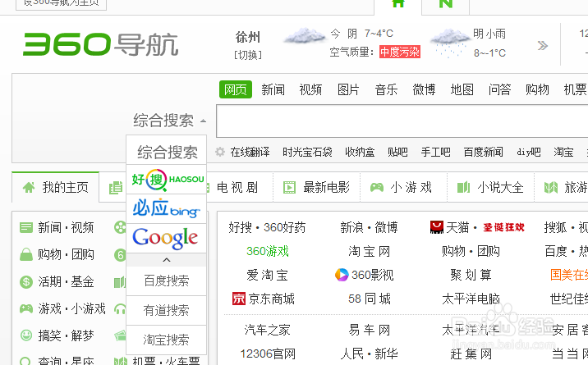Click the map icon beside 旅游
588x365 pixels.
click(x=551, y=187)
